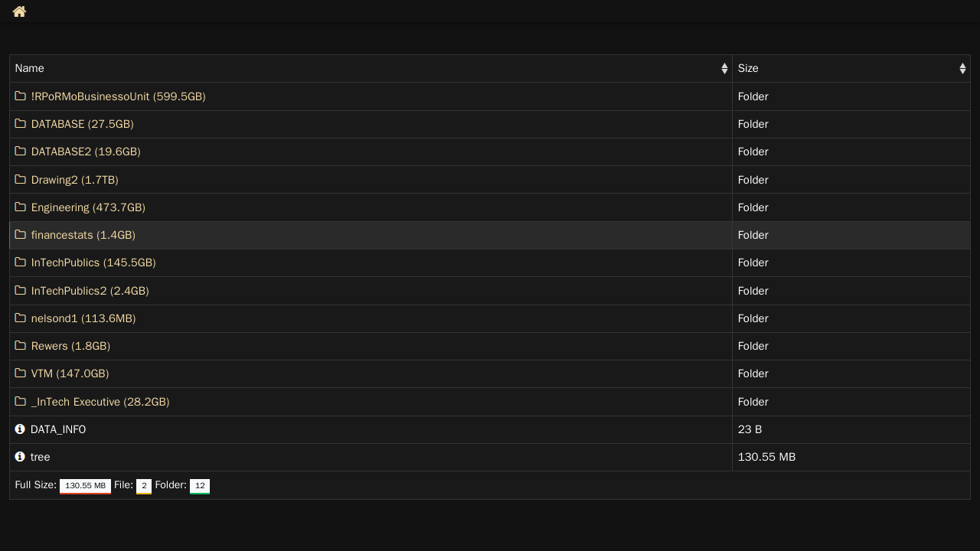Click the folder icon beside Drawing2
This screenshot has height=551, width=980.
(x=21, y=180)
